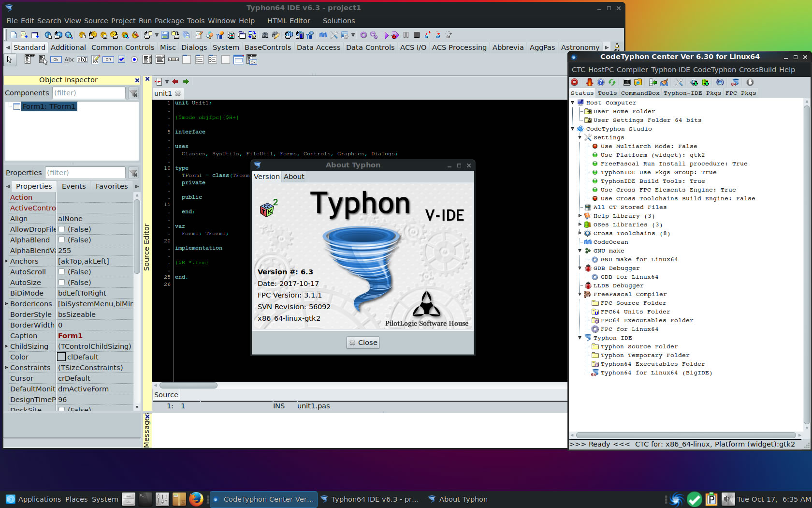This screenshot has width=812, height=508.
Task: Pick the TScrollBar component icon
Action: 174,60
